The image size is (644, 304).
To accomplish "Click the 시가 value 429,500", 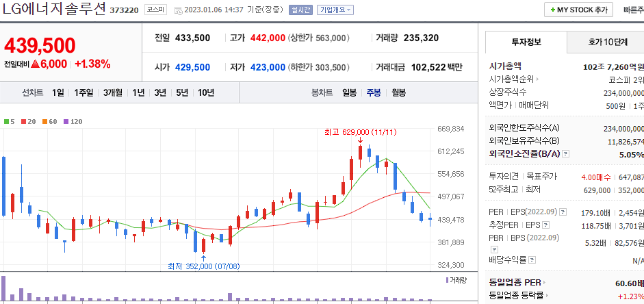I will (x=192, y=67).
